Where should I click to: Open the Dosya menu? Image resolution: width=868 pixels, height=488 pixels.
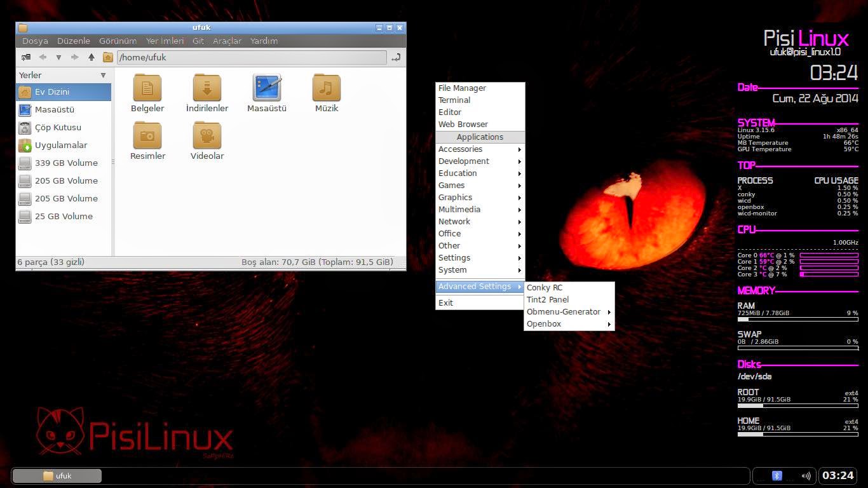point(34,41)
